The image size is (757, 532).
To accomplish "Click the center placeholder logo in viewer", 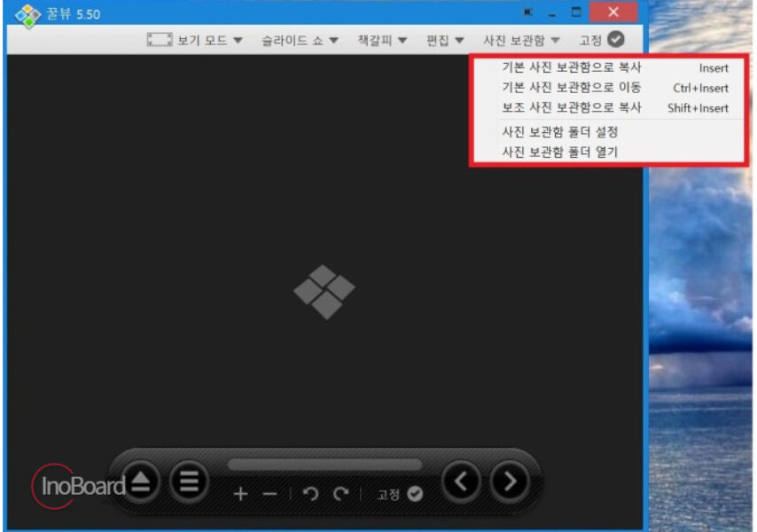I will coord(324,292).
